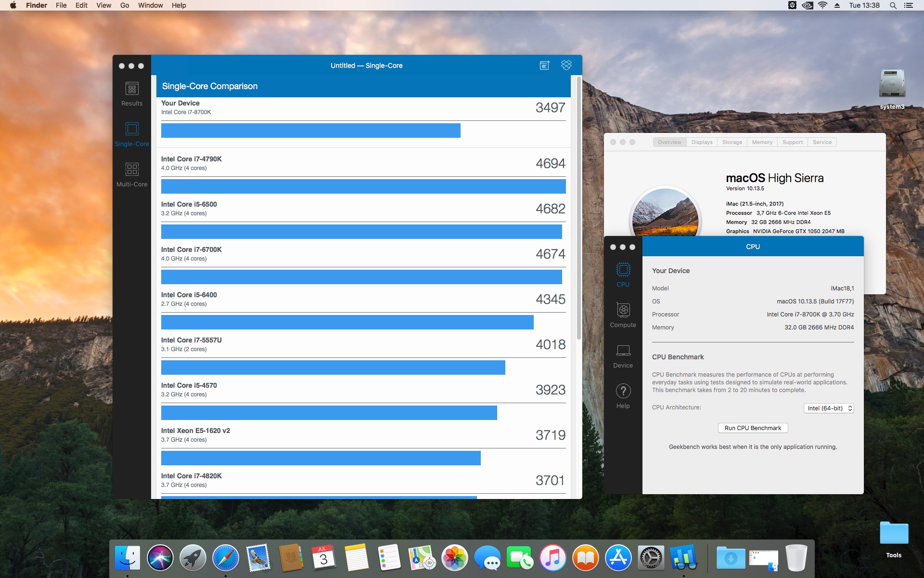Select the Multi-Core comparison view
This screenshot has width=924, height=578.
(x=131, y=174)
